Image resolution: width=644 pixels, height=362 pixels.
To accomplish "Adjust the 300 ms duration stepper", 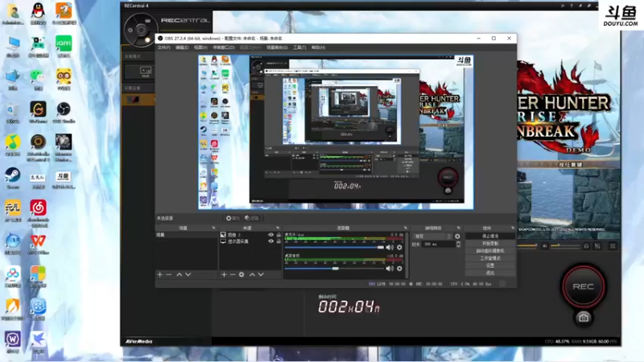I will click(x=458, y=245).
